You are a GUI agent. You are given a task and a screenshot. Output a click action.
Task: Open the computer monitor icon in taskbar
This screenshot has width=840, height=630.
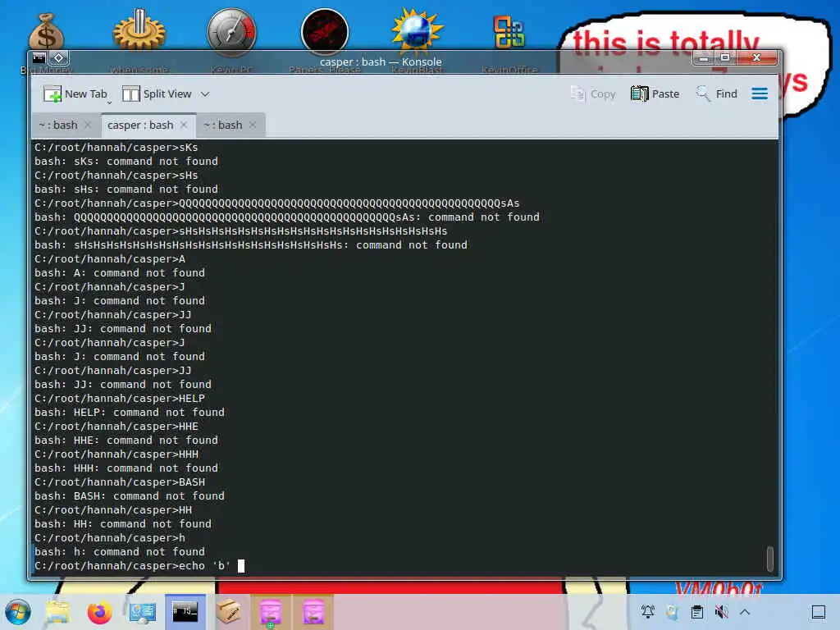point(143,612)
